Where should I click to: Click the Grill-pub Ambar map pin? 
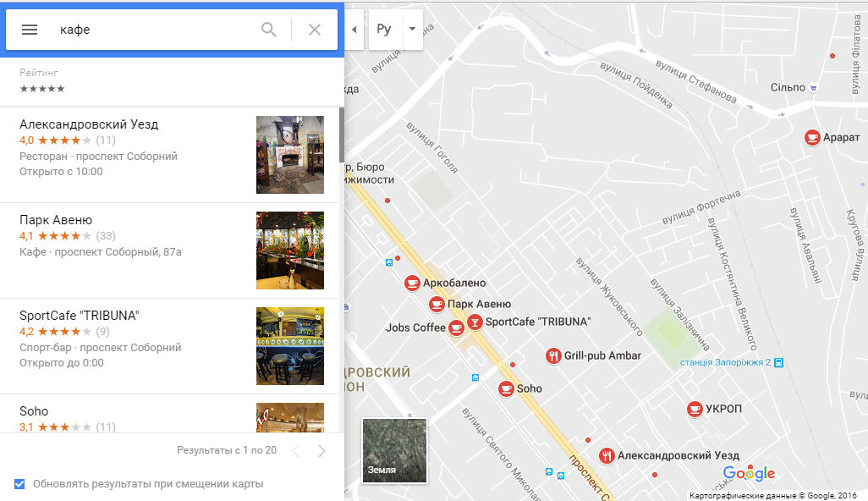click(x=552, y=355)
